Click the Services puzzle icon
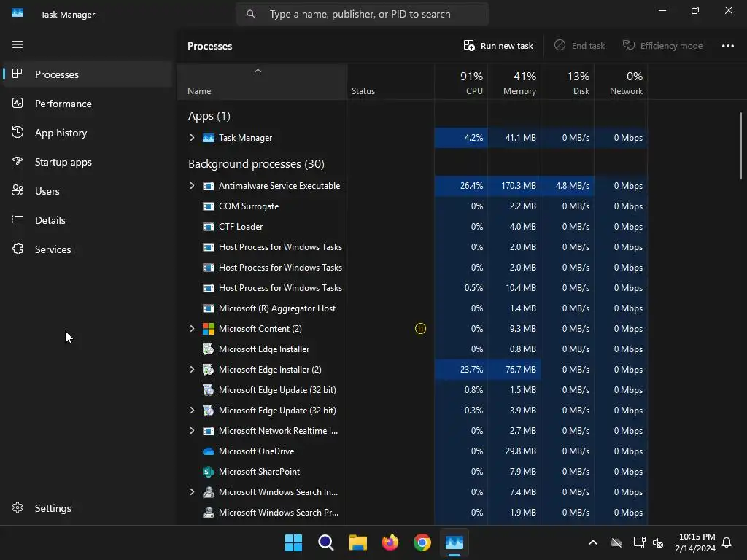The image size is (747, 560). click(18, 249)
